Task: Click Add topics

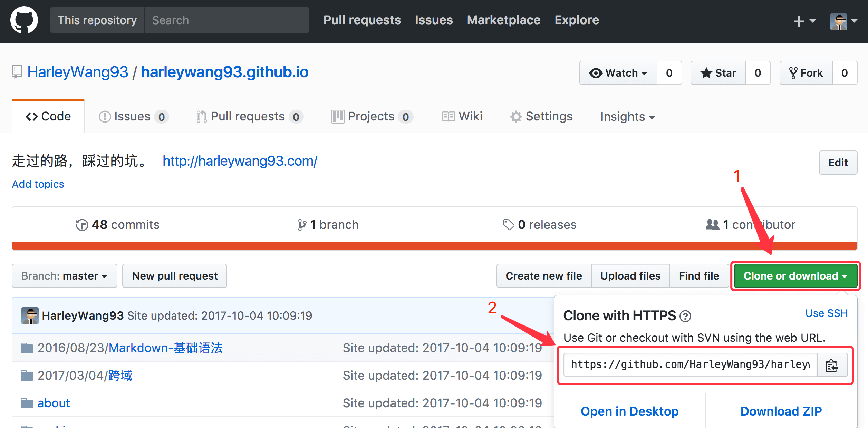Action: coord(38,184)
